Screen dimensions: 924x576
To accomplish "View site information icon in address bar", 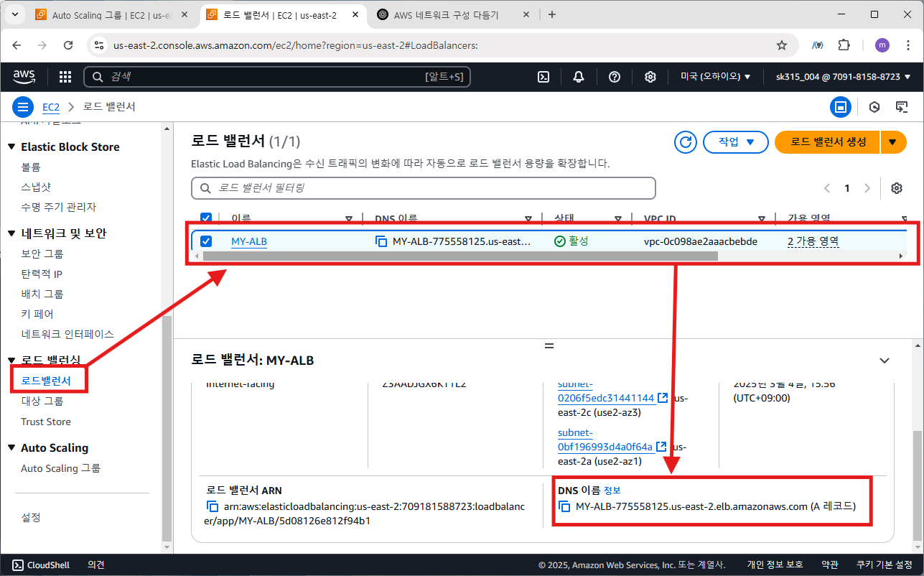I will (100, 45).
